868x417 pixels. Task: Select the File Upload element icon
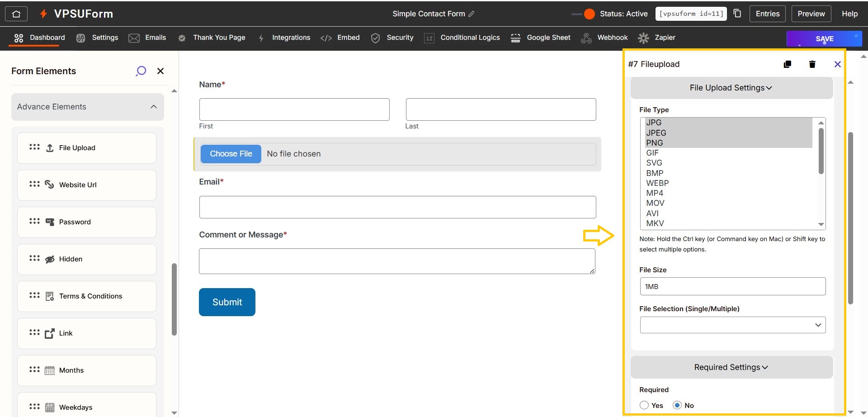click(49, 147)
